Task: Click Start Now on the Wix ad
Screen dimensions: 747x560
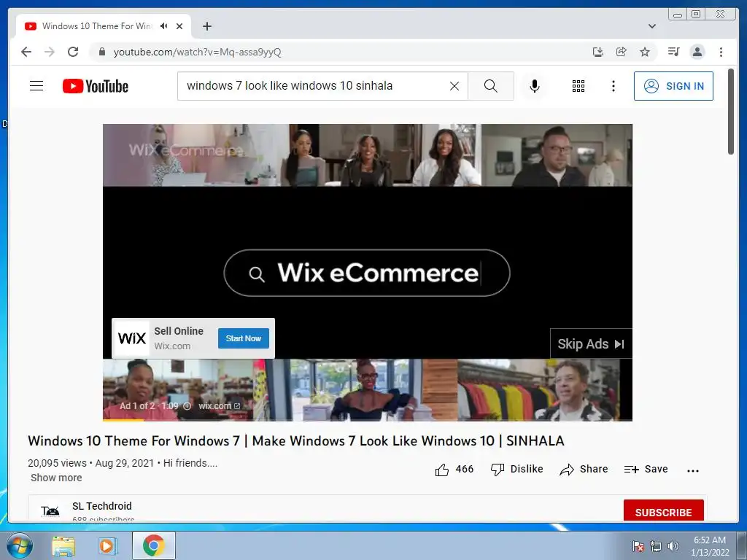Action: coord(244,338)
